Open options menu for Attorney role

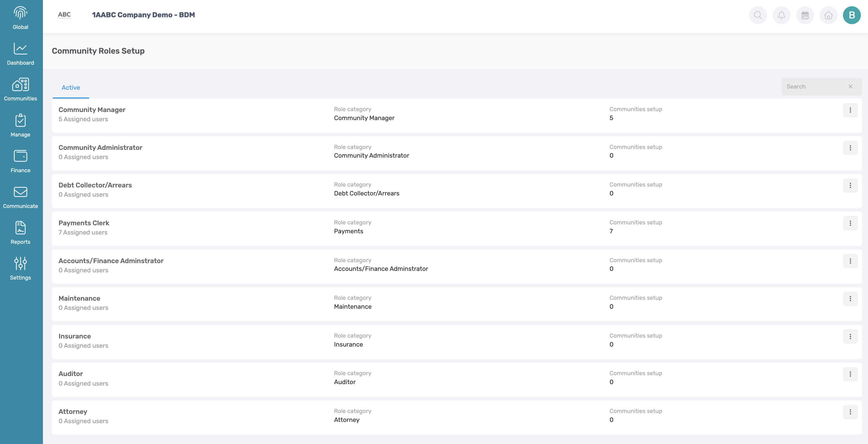tap(850, 412)
